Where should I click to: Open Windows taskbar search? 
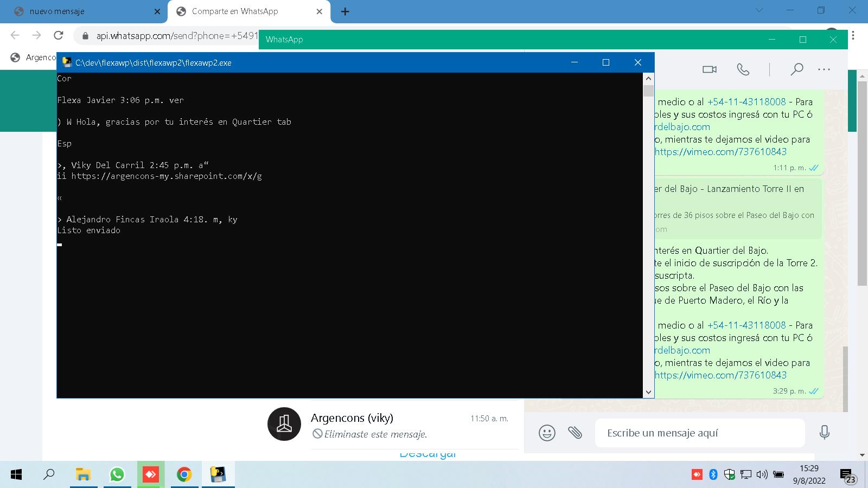click(49, 475)
